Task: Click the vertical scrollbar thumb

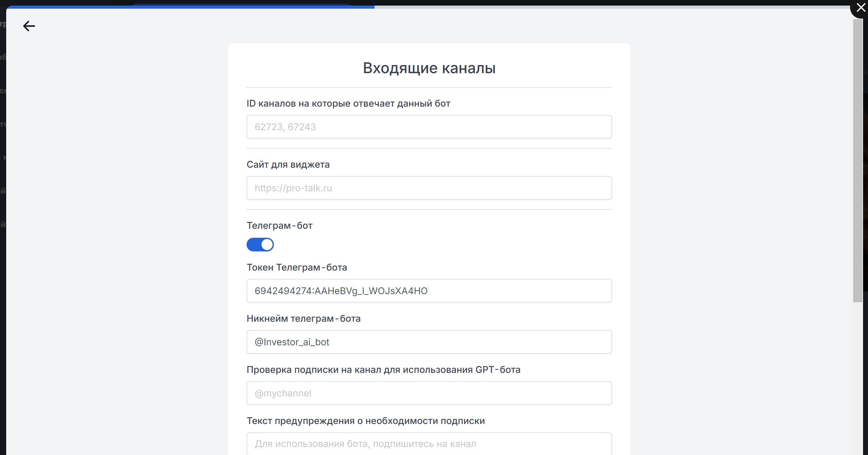Action: (857, 160)
